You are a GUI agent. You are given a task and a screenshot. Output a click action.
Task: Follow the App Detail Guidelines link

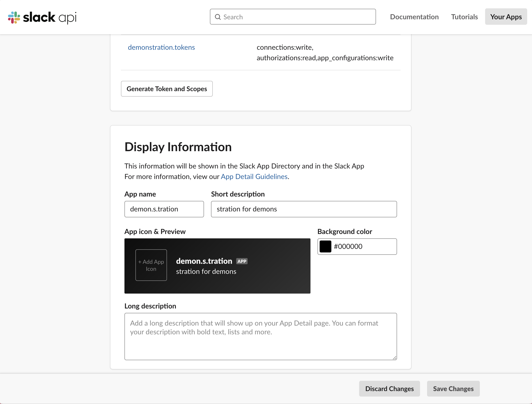254,177
